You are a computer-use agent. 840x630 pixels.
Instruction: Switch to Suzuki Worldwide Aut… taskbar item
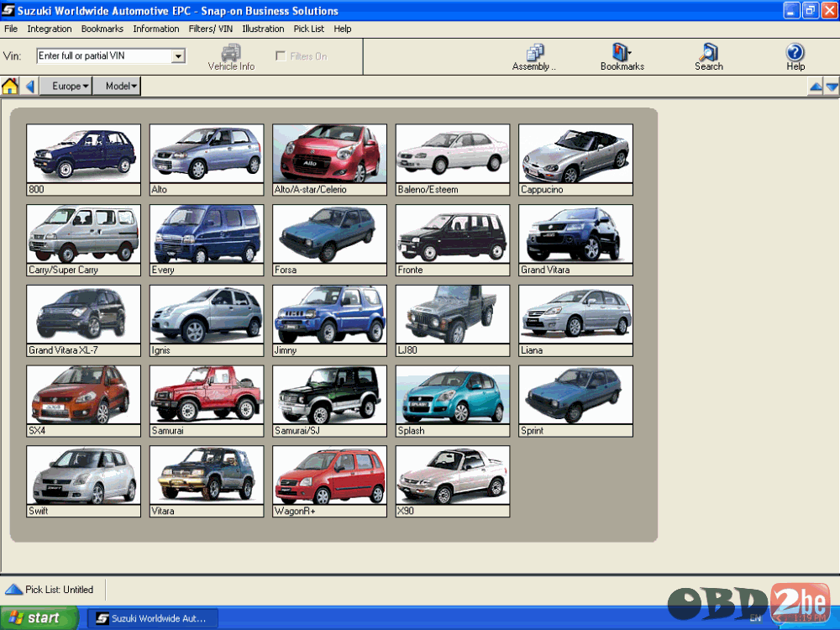pos(153,618)
